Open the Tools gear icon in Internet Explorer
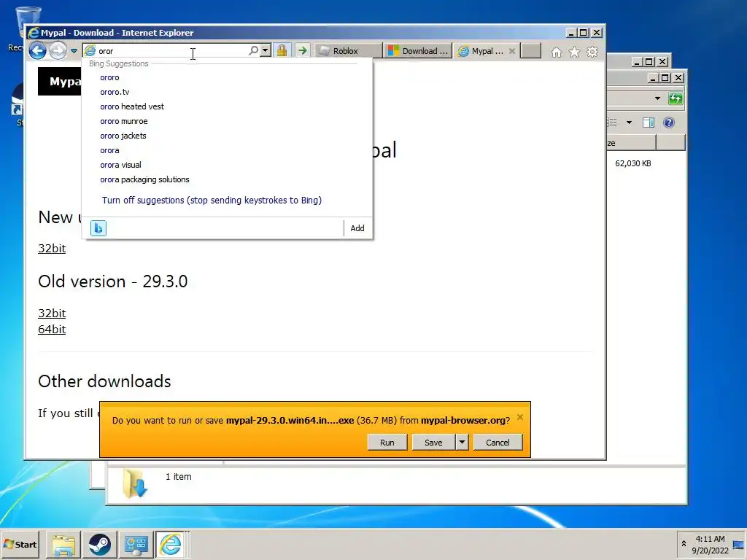This screenshot has height=560, width=747. click(592, 52)
